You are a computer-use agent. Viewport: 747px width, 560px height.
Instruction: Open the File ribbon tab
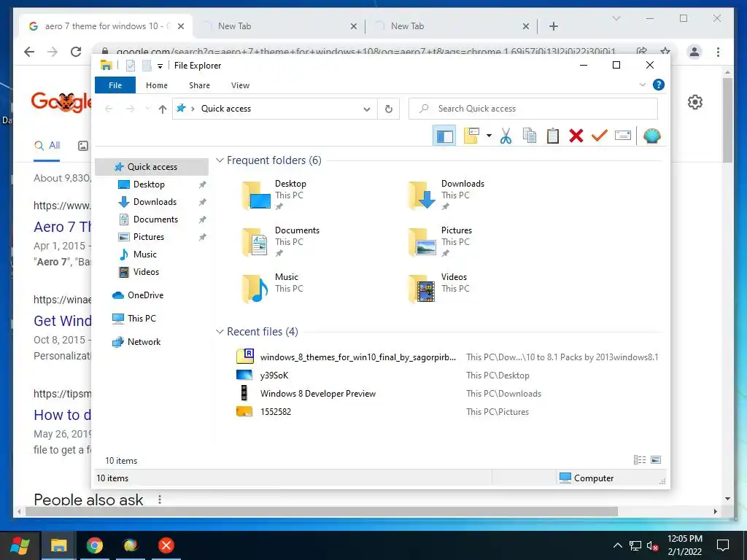pyautogui.click(x=115, y=85)
